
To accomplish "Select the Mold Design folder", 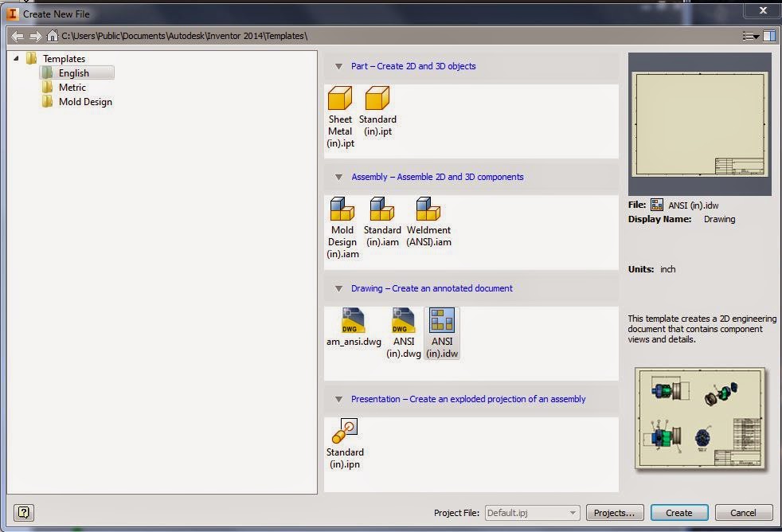I will click(x=77, y=102).
